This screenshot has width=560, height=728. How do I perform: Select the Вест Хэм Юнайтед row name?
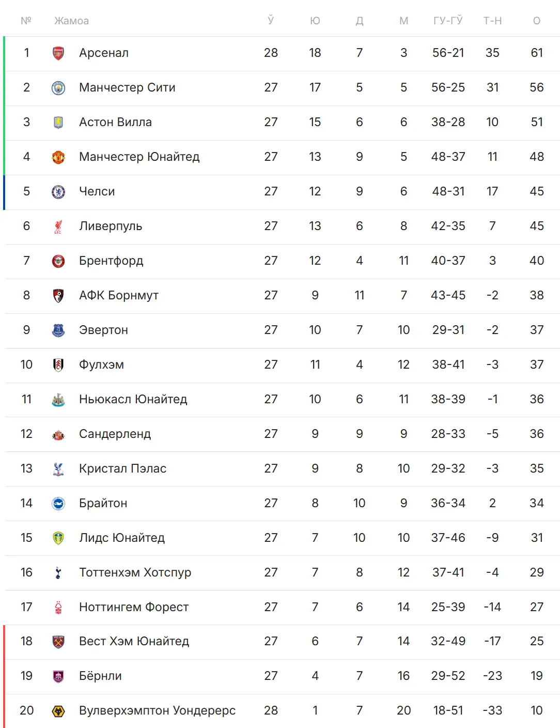click(134, 641)
